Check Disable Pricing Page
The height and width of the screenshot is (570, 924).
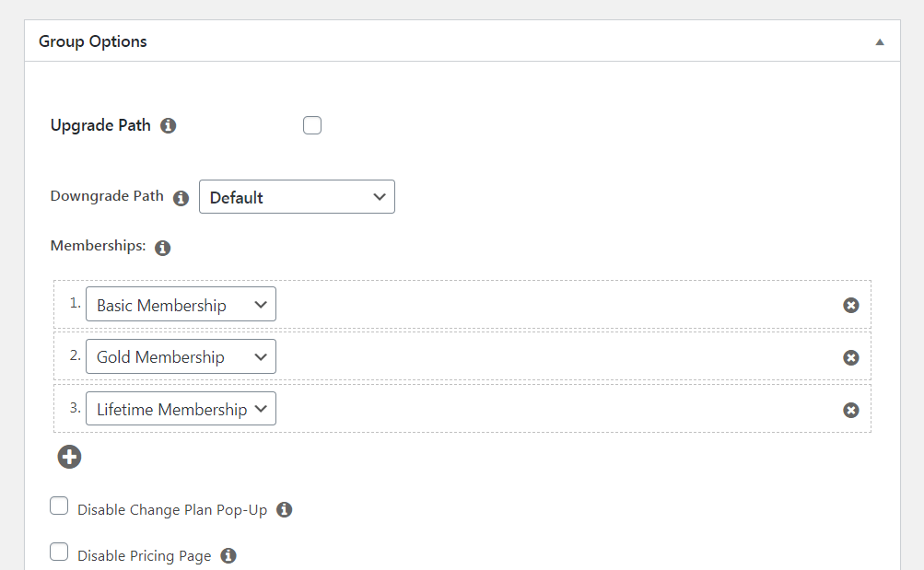click(x=59, y=551)
